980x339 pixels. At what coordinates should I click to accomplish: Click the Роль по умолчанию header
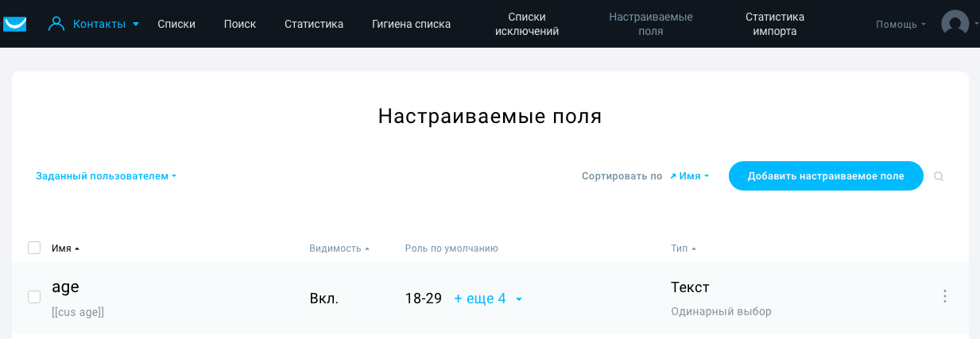(x=451, y=248)
